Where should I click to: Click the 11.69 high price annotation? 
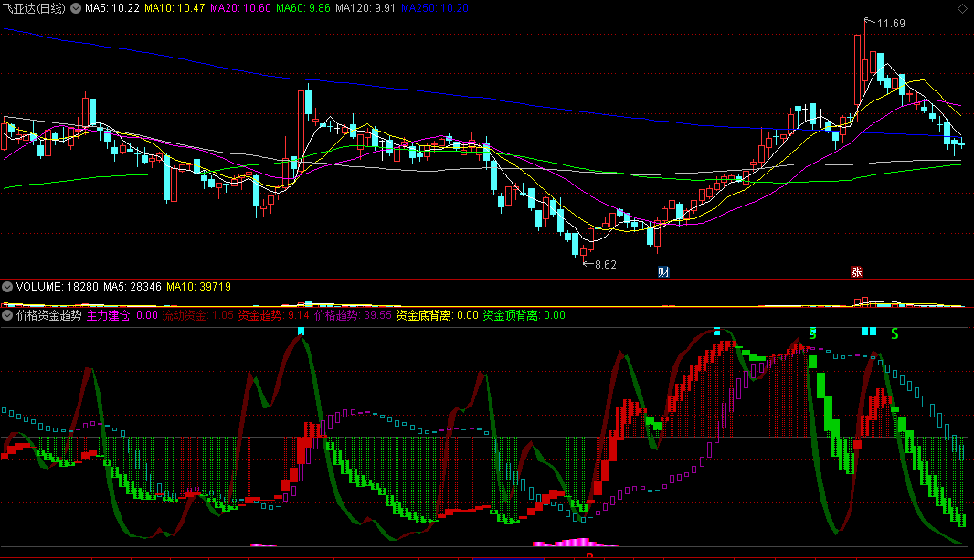[x=891, y=24]
